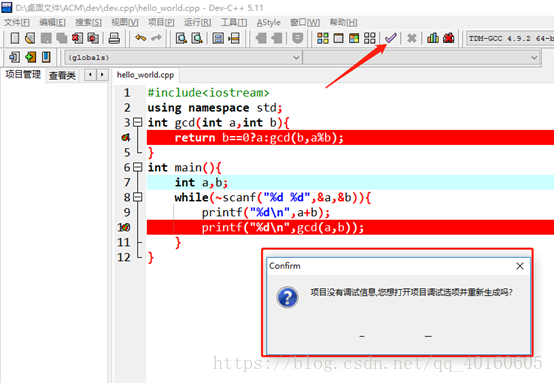Image resolution: width=554 pixels, height=383 pixels.
Task: Click the Rebuild All icon
Action: (x=370, y=38)
